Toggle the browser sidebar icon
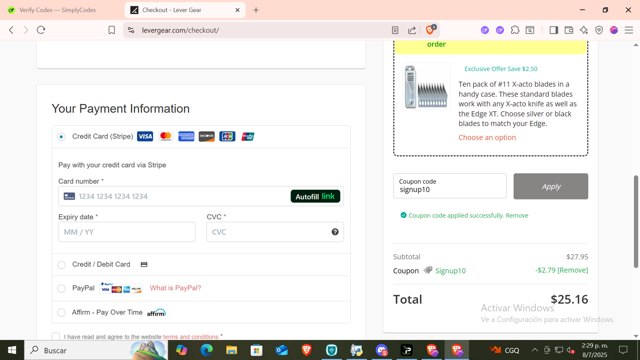The height and width of the screenshot is (360, 640). point(553,30)
